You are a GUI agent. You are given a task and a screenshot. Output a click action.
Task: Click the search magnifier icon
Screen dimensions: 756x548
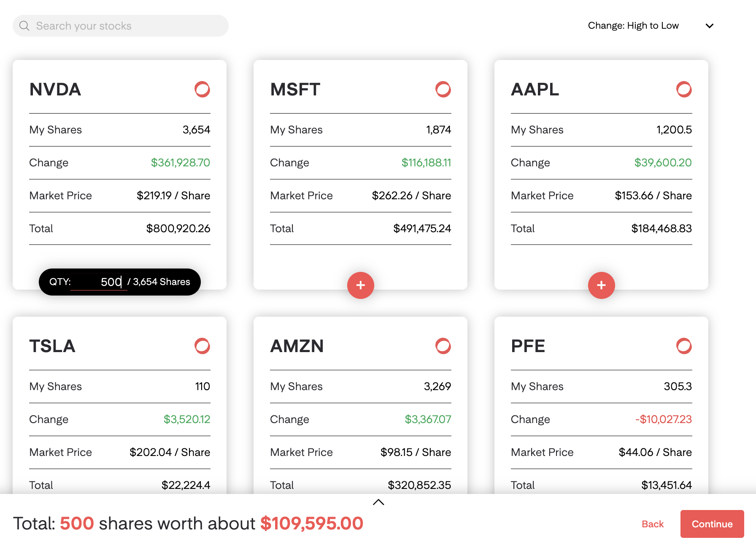24,26
